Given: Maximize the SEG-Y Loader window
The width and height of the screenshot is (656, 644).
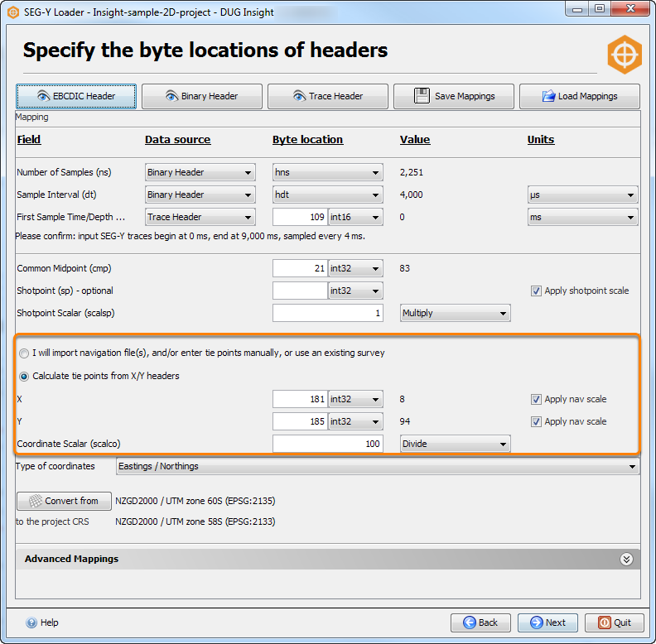Looking at the screenshot, I should 600,9.
